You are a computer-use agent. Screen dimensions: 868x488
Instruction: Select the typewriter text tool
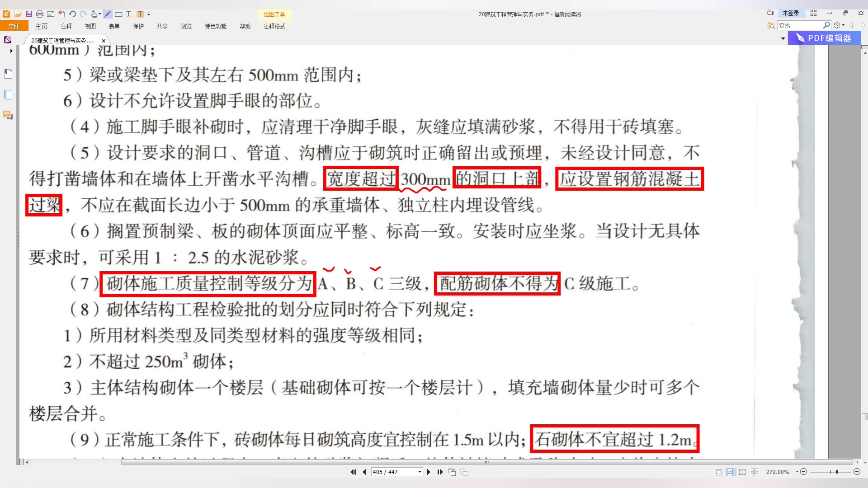click(129, 14)
